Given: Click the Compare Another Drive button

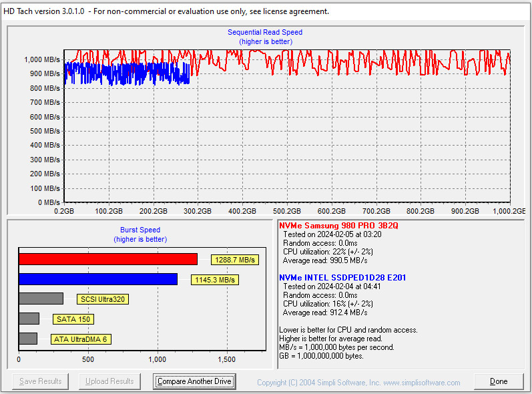Looking at the screenshot, I should (194, 381).
